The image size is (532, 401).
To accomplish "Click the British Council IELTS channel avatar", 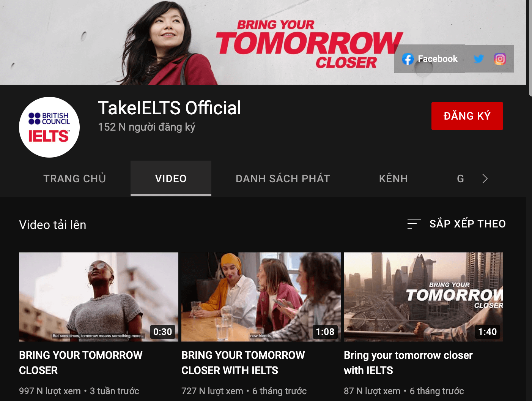I will pos(49,127).
